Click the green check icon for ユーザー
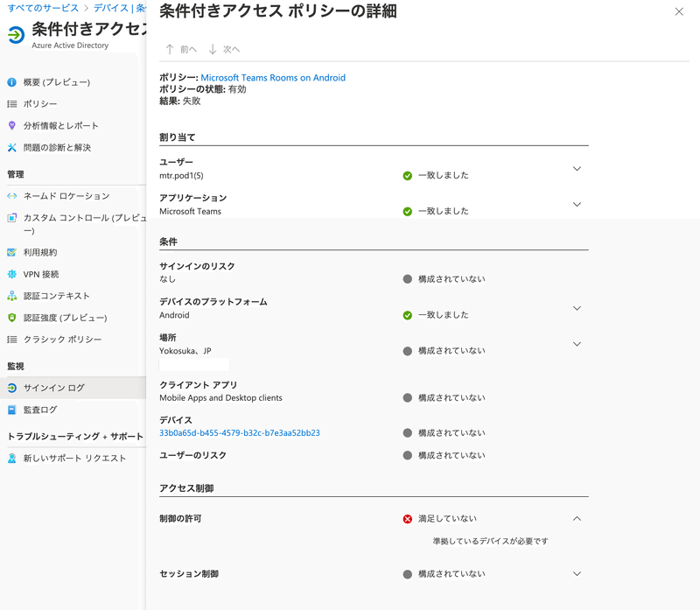Image resolution: width=700 pixels, height=610 pixels. coord(408,176)
